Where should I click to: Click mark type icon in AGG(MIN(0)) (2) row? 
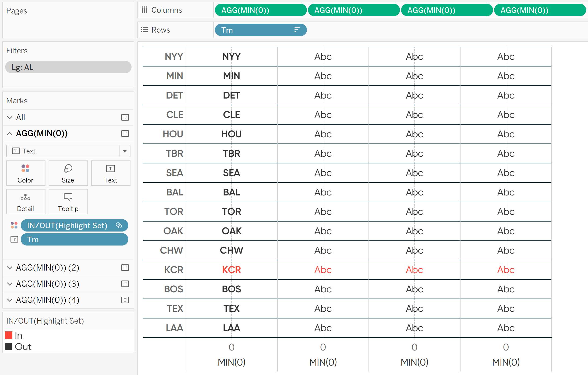point(125,268)
